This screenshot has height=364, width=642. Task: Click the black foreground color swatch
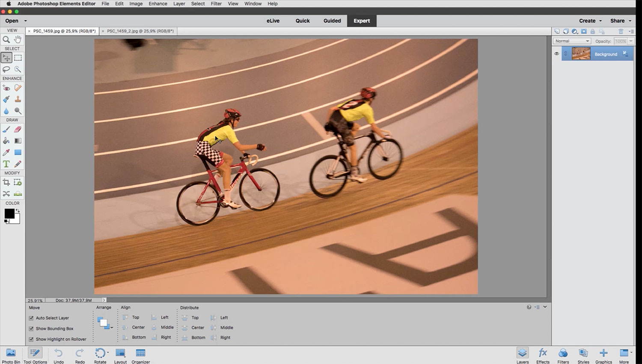[x=9, y=213]
